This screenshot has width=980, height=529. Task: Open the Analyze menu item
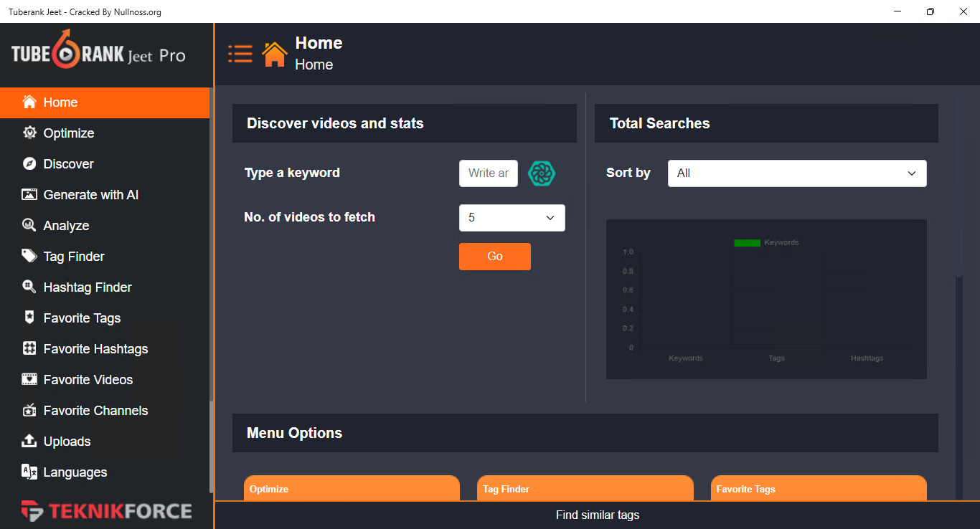pyautogui.click(x=105, y=226)
